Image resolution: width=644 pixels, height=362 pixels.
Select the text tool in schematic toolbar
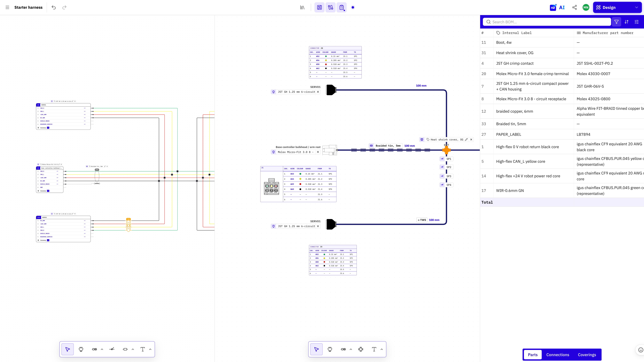point(143,349)
